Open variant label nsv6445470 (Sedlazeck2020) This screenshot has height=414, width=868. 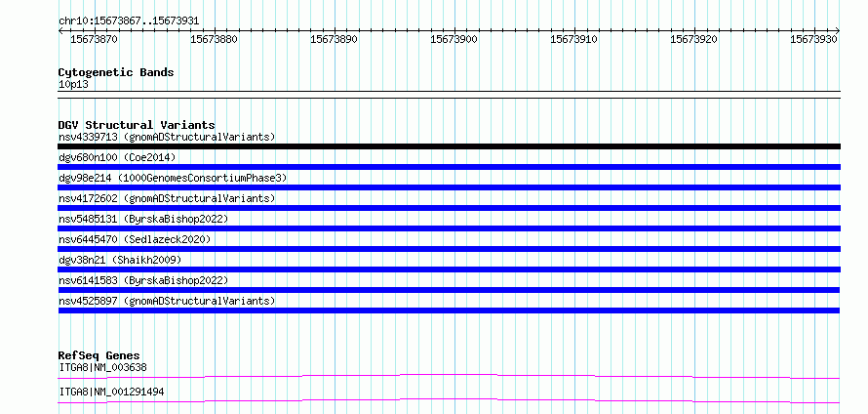click(x=135, y=239)
